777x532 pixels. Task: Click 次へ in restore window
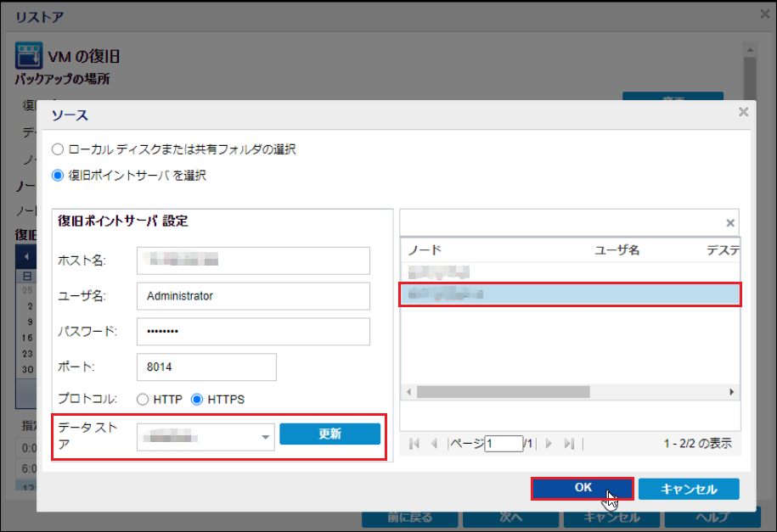511,518
